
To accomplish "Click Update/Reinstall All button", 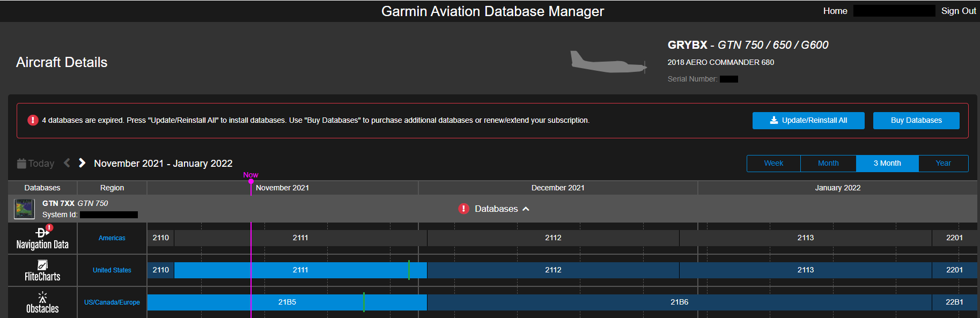I will 808,120.
